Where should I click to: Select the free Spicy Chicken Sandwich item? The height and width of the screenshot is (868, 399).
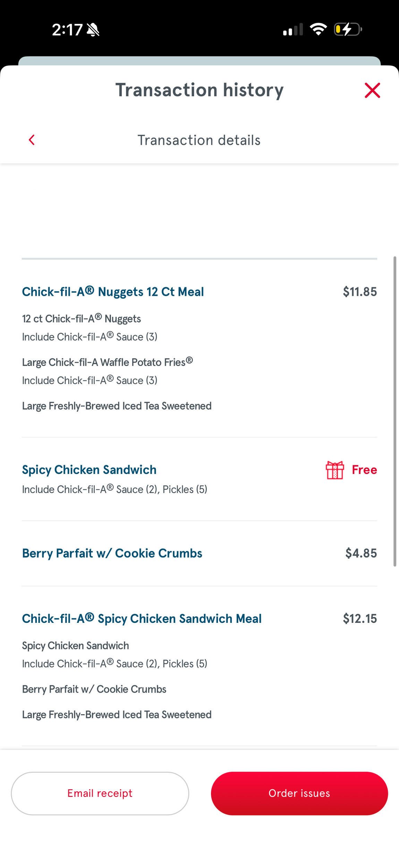pos(89,470)
